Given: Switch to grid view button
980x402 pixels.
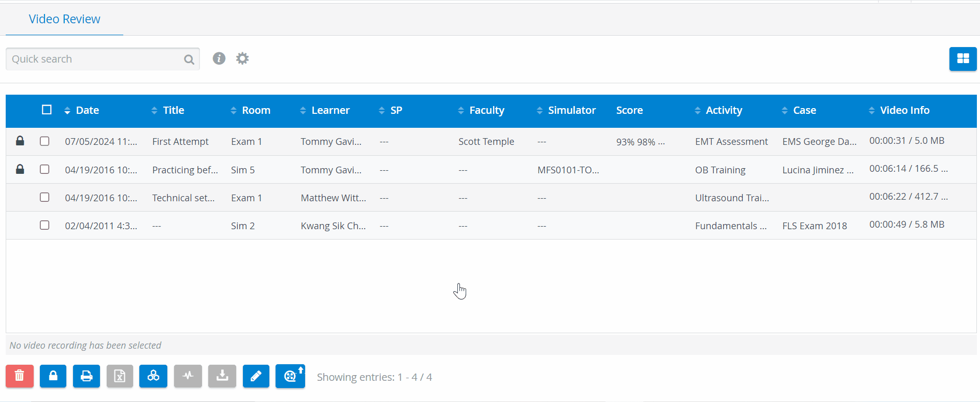Looking at the screenshot, I should tap(963, 59).
